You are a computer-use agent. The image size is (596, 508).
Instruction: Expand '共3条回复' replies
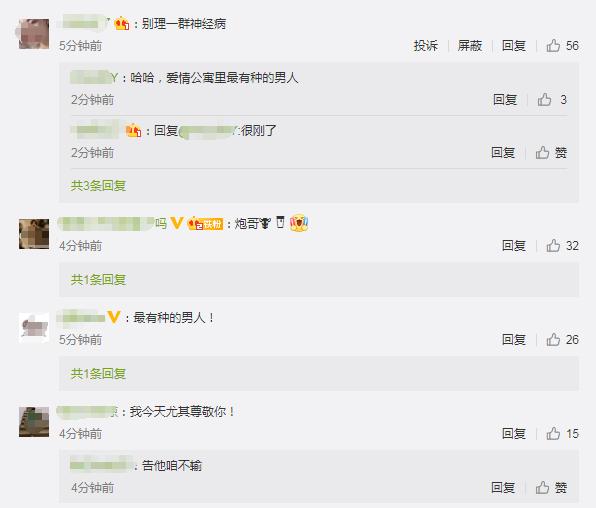(x=98, y=186)
